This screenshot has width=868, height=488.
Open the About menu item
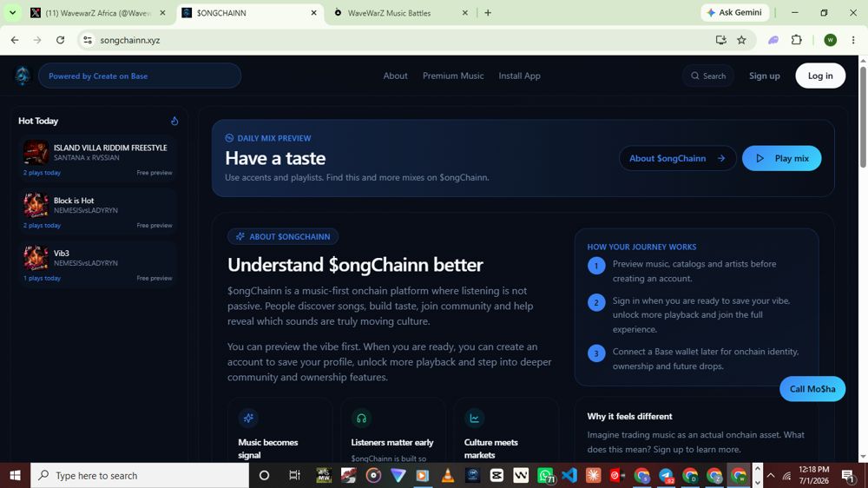[x=395, y=76]
